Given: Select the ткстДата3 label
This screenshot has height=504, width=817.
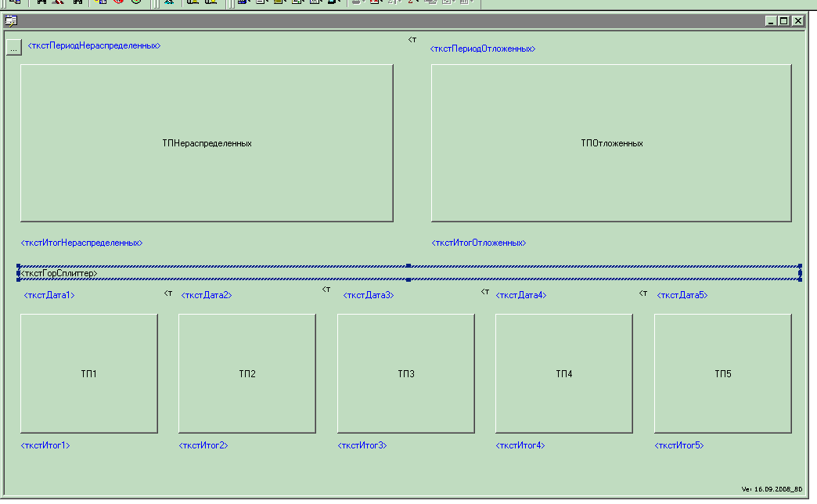Looking at the screenshot, I should pyautogui.click(x=369, y=296).
